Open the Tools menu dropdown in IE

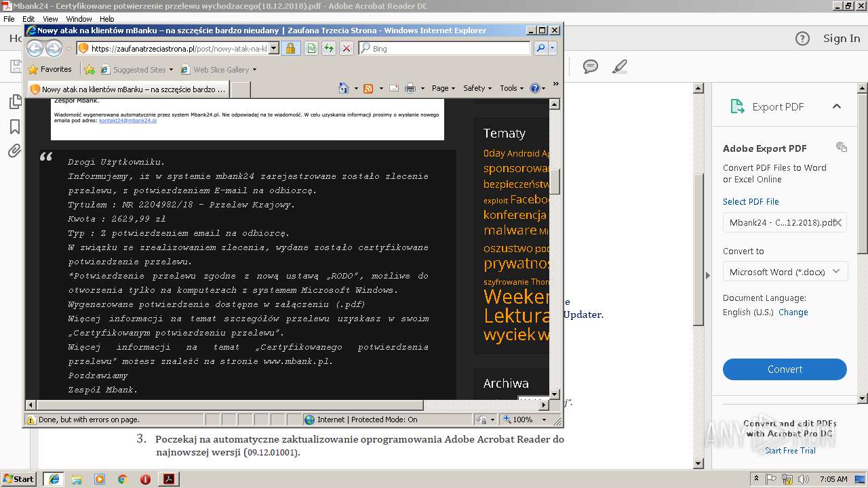[511, 88]
